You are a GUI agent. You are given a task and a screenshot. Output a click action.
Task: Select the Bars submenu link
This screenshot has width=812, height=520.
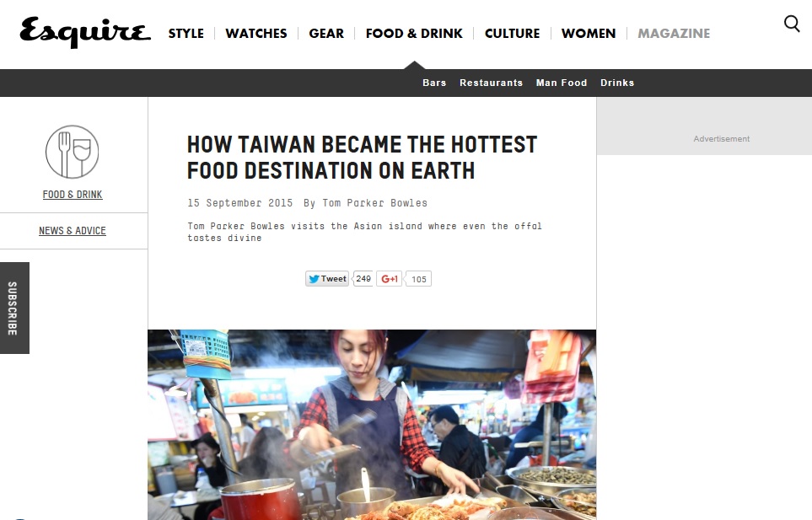click(434, 83)
